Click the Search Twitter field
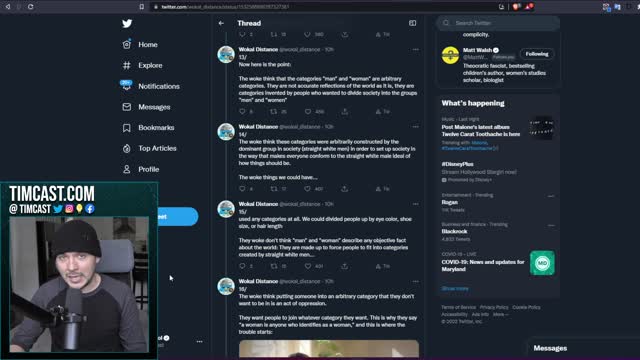Viewport: 640px width, 360px height. (498, 23)
